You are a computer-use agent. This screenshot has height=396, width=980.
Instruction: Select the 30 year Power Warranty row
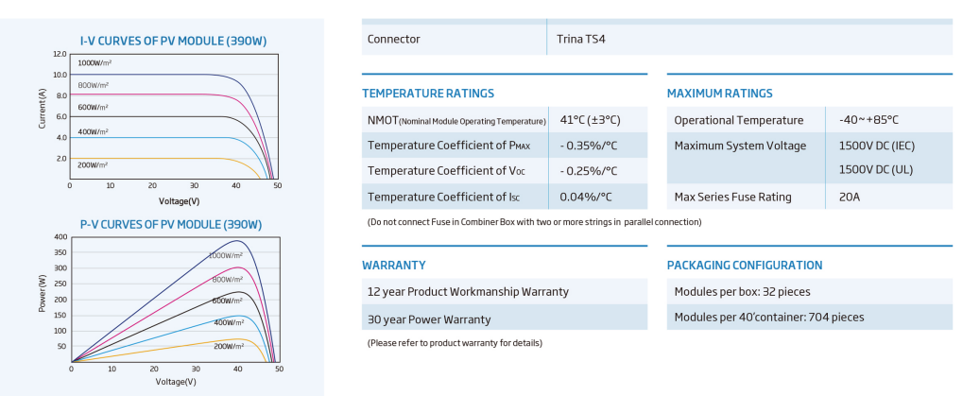pos(505,318)
